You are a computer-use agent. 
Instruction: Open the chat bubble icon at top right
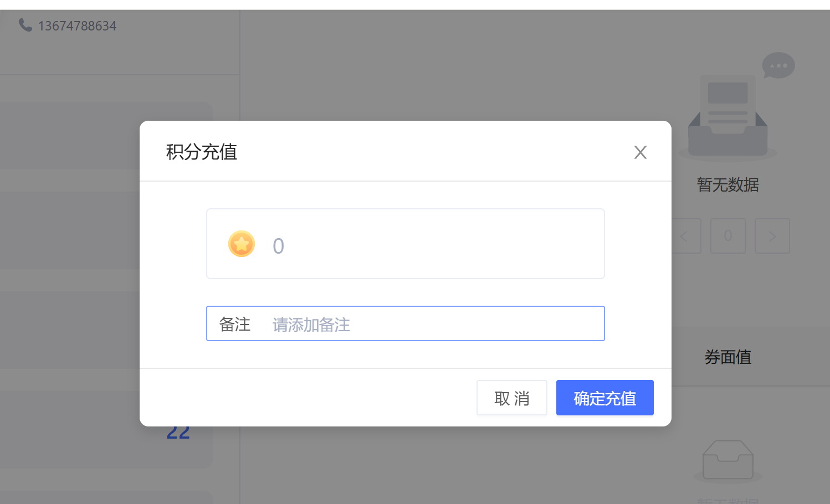coord(778,65)
